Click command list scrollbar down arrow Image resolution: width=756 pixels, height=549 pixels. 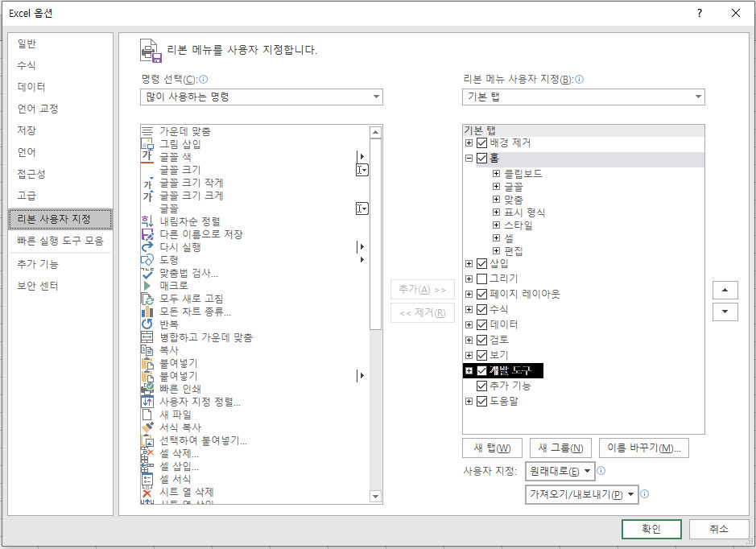click(x=375, y=496)
